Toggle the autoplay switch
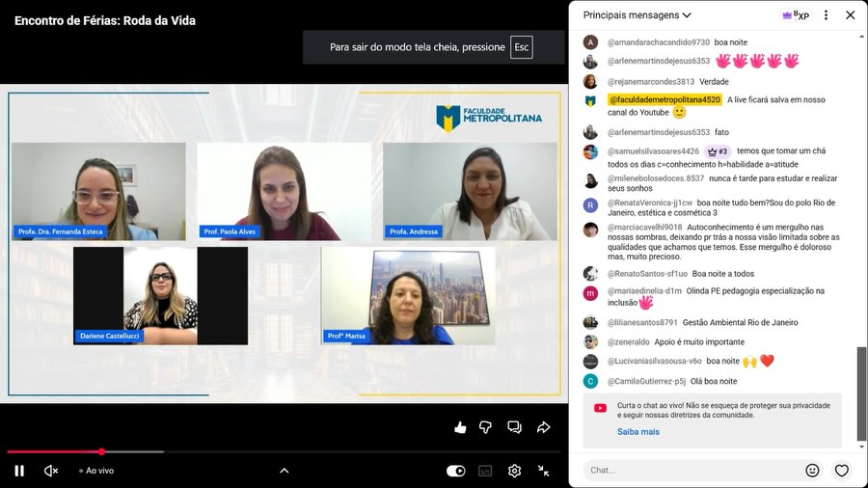 pos(455,471)
